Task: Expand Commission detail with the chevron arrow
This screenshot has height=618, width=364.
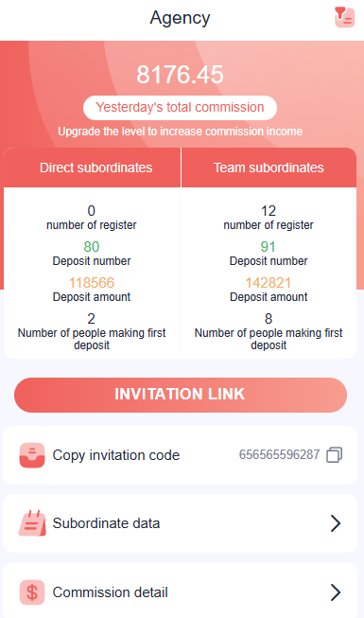Action: (x=336, y=592)
